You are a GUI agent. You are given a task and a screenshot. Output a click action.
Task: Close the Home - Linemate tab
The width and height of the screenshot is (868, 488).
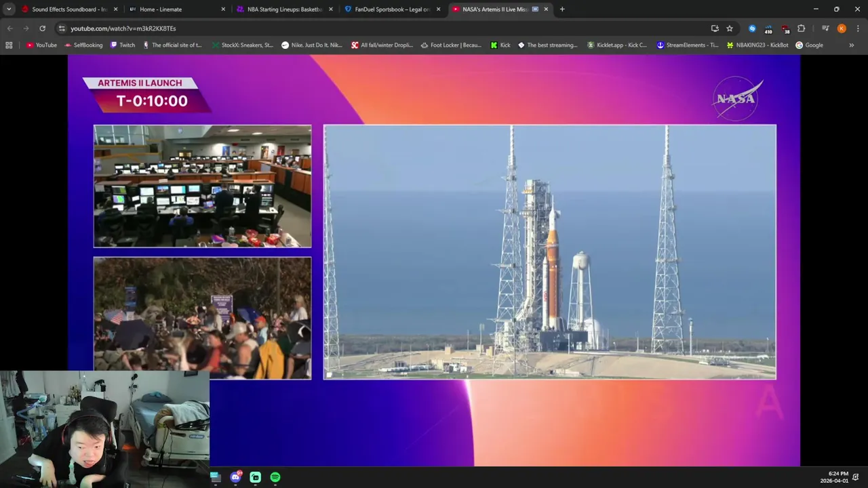(223, 9)
